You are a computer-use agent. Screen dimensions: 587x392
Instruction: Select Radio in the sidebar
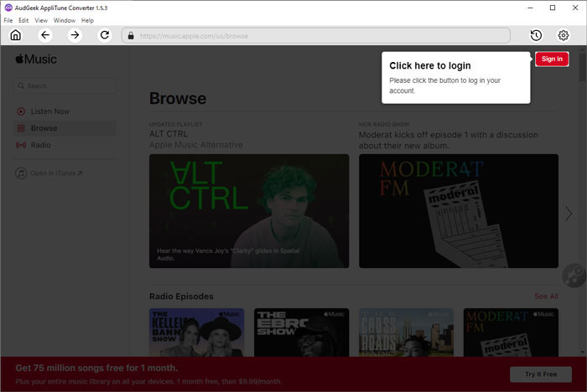[x=65, y=145]
